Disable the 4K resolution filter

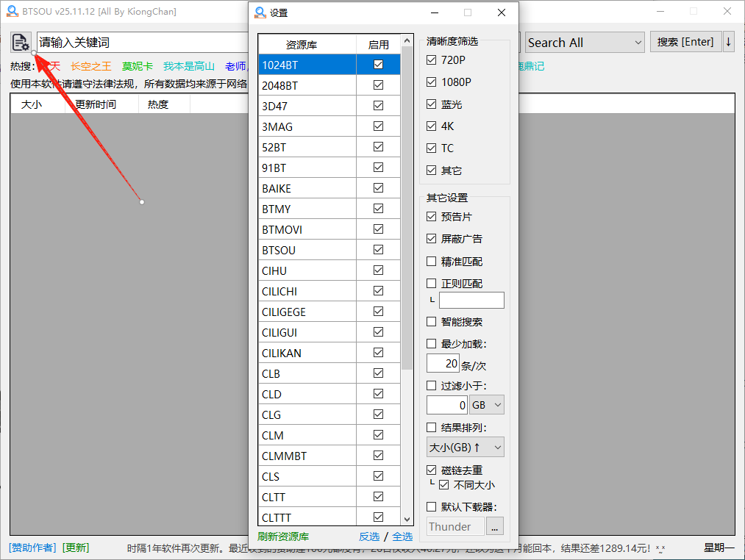pyautogui.click(x=432, y=126)
